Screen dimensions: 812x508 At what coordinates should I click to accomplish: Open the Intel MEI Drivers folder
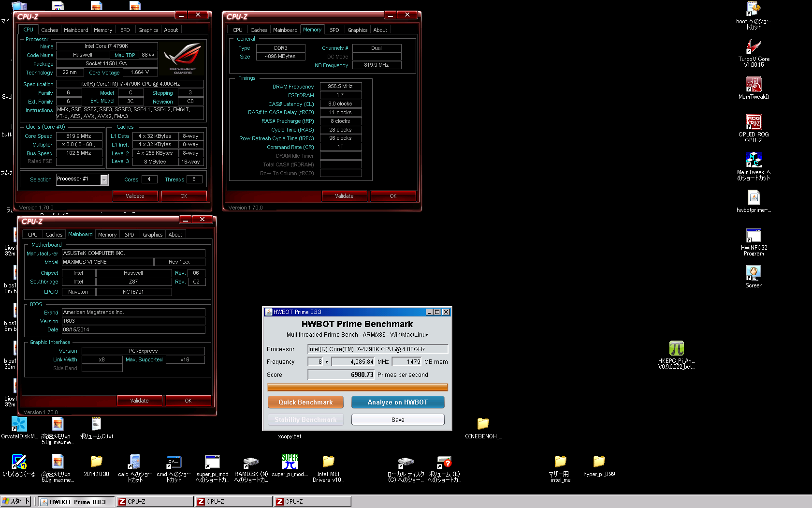(328, 462)
